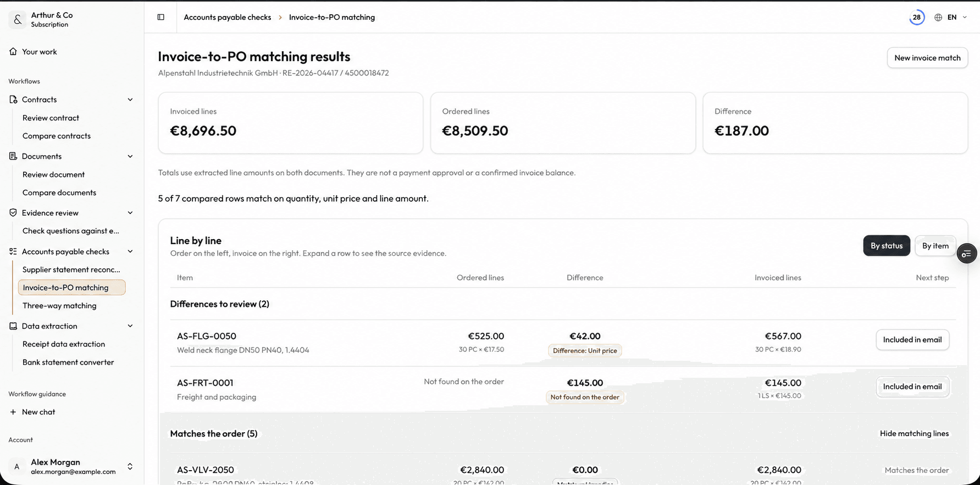The height and width of the screenshot is (485, 980).
Task: Click the Arthur & Co logo icon
Action: (17, 19)
